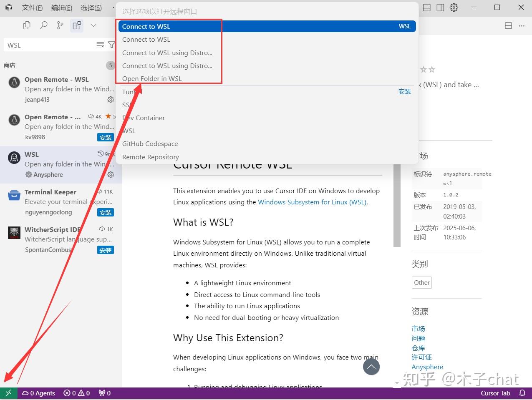The height and width of the screenshot is (400, 532).
Task: Open the 选择(S) menu
Action: (91, 8)
